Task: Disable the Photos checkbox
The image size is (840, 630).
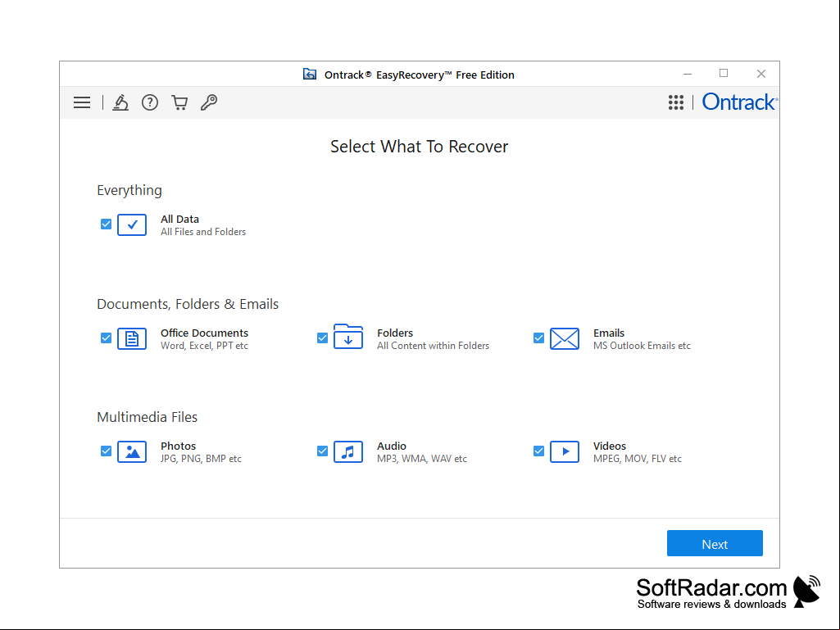Action: pos(106,451)
